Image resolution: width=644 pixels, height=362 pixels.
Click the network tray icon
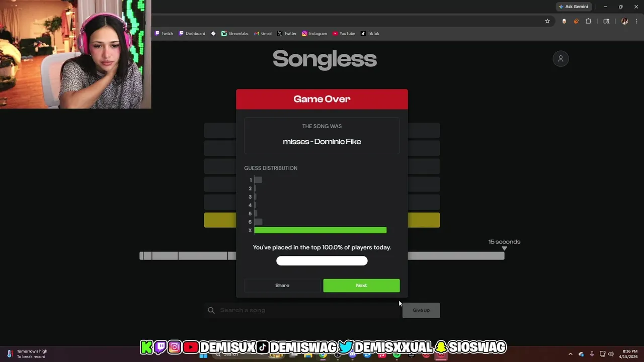click(603, 354)
